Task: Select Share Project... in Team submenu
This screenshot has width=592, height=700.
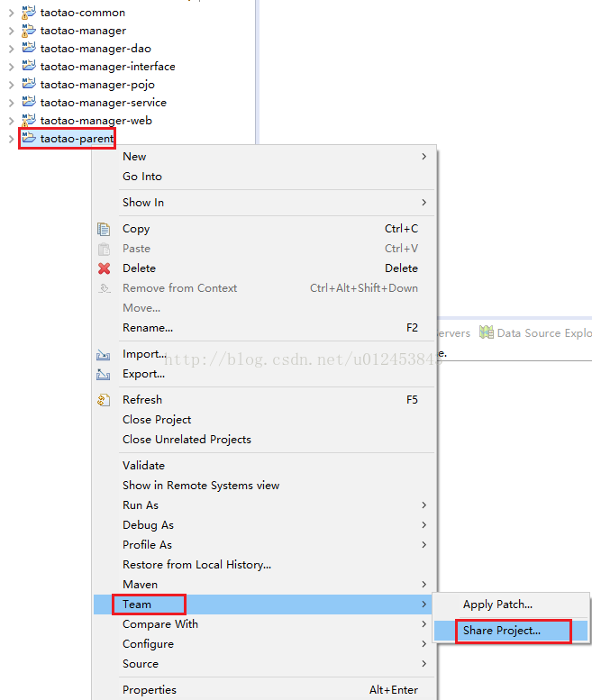Action: tap(511, 631)
